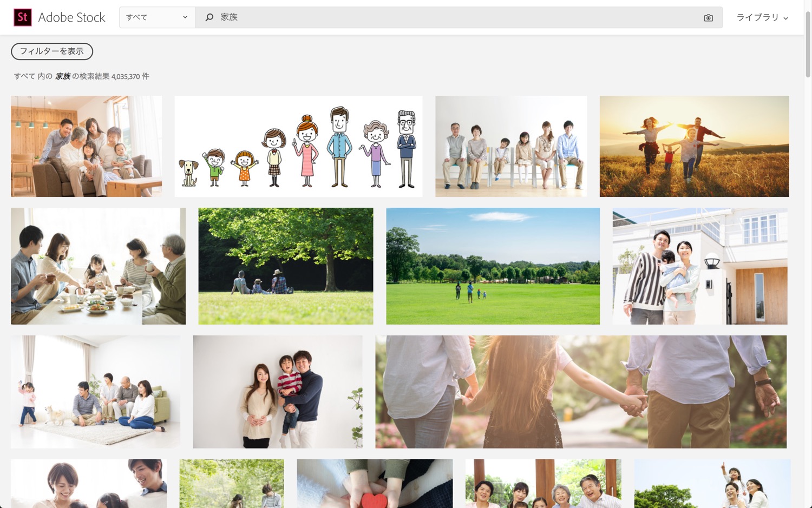Open couple with baby outside house photo
Screen dimensions: 812x508
click(700, 266)
